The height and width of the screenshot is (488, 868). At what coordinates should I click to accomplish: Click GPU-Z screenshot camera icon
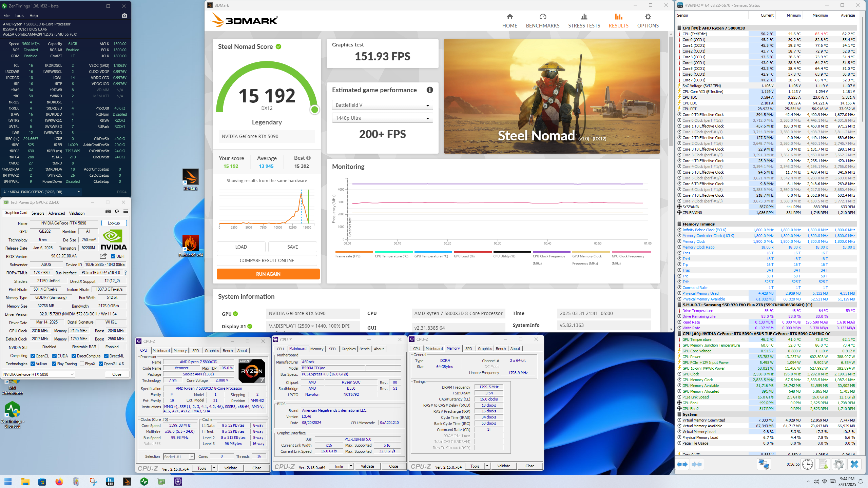(x=108, y=211)
